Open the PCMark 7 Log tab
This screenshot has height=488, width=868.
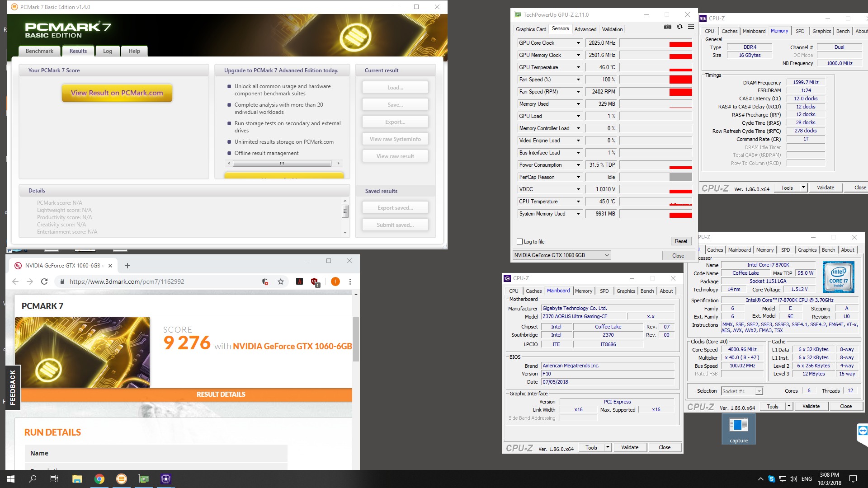[108, 51]
